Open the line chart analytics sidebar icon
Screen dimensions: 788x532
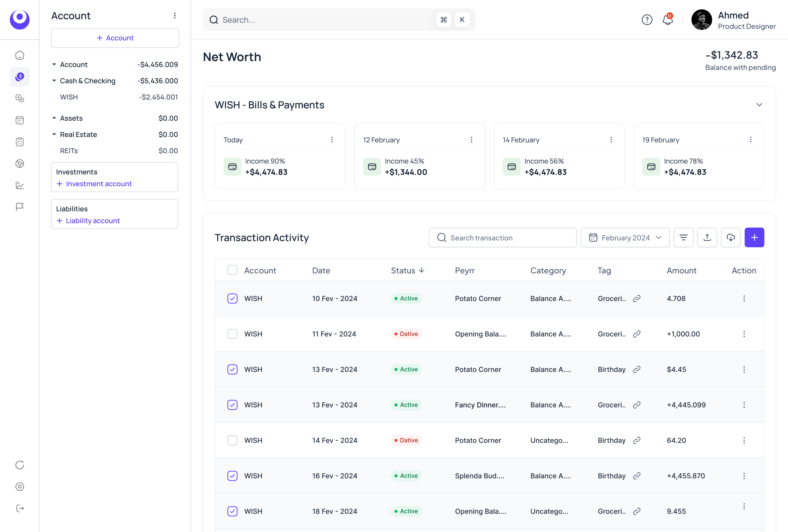20,185
